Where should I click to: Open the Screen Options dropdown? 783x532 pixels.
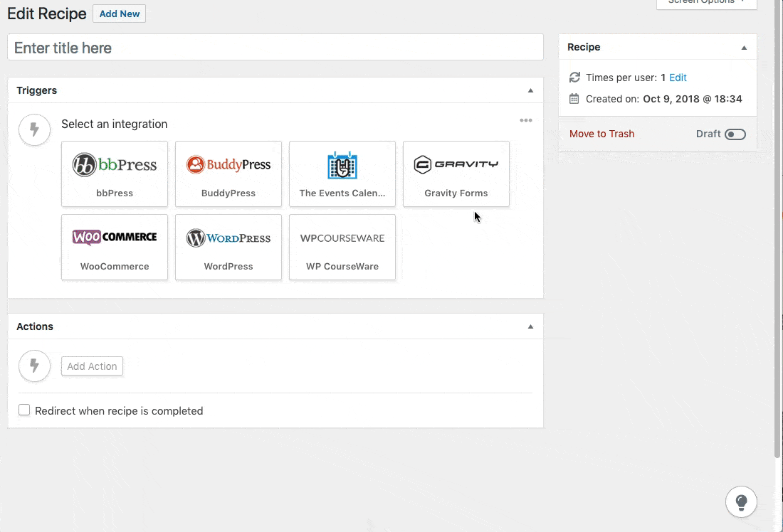point(706,3)
